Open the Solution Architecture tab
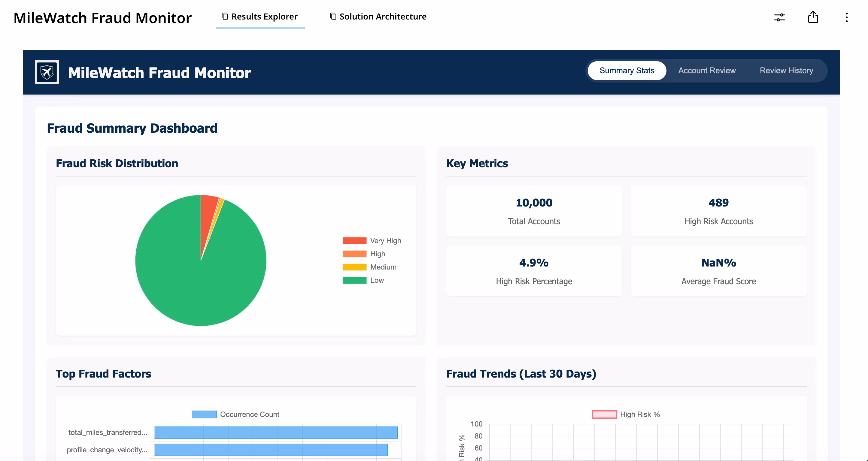 point(382,17)
